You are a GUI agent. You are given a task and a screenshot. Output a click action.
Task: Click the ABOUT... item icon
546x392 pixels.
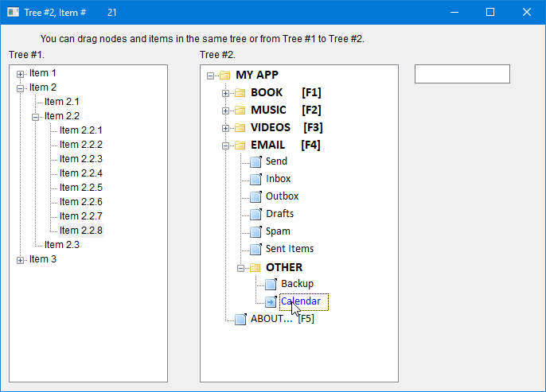tap(240, 319)
